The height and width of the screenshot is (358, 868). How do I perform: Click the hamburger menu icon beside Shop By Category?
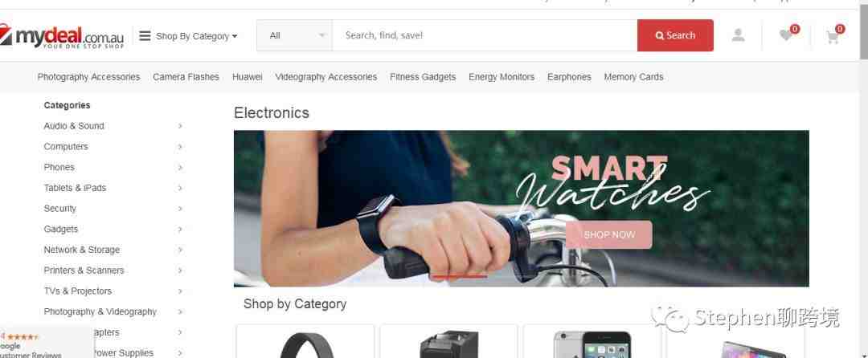(x=145, y=36)
